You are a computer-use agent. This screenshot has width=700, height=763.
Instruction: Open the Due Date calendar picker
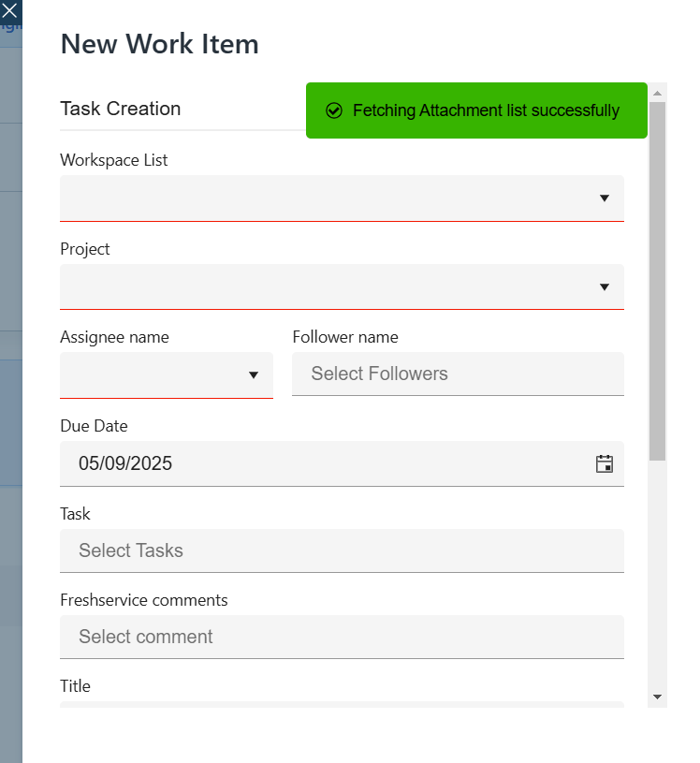[x=605, y=463]
